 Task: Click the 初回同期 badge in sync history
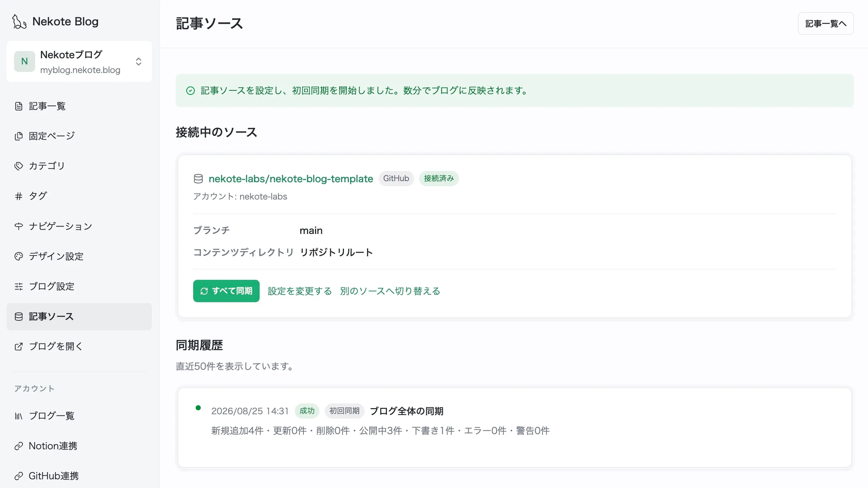point(344,411)
